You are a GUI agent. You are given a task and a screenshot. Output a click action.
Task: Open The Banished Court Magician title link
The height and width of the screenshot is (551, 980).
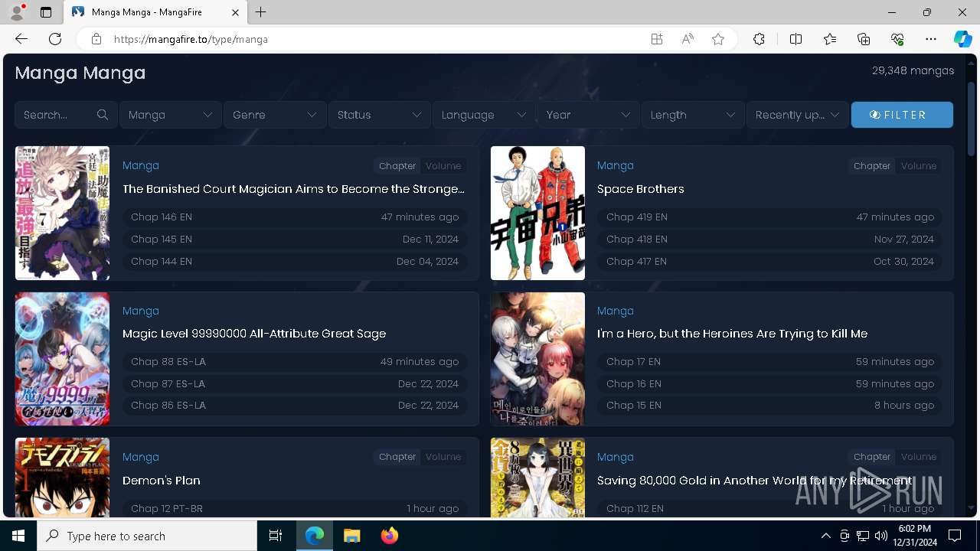(293, 189)
